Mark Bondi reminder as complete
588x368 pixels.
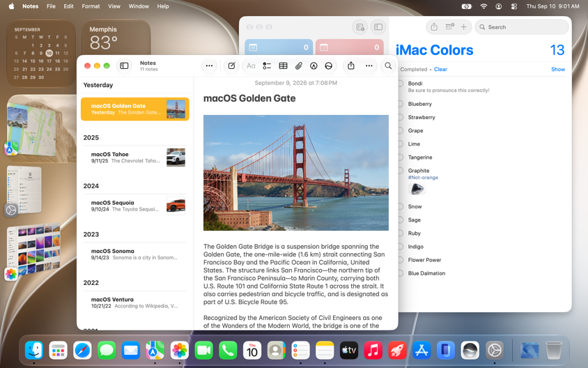(x=401, y=83)
